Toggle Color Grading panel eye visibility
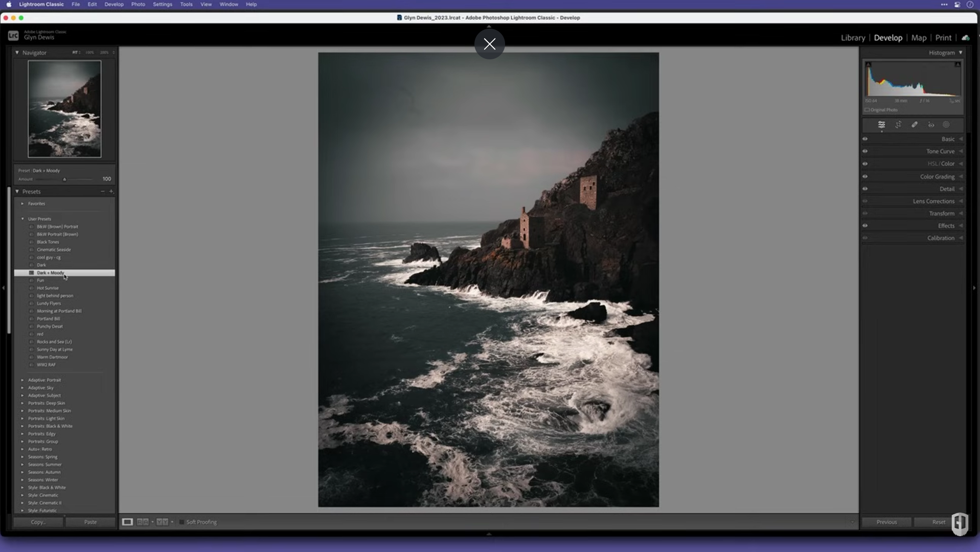980x552 pixels. pos(865,176)
